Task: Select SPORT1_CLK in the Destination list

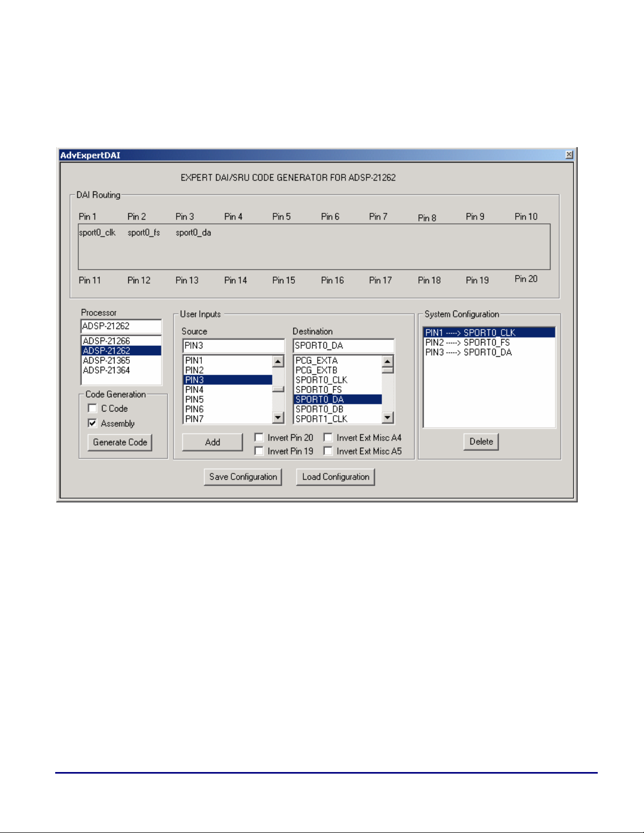Action: (338, 419)
